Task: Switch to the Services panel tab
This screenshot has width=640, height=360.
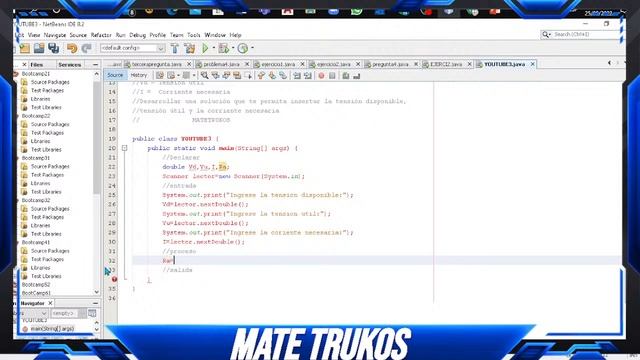Action: pos(70,64)
